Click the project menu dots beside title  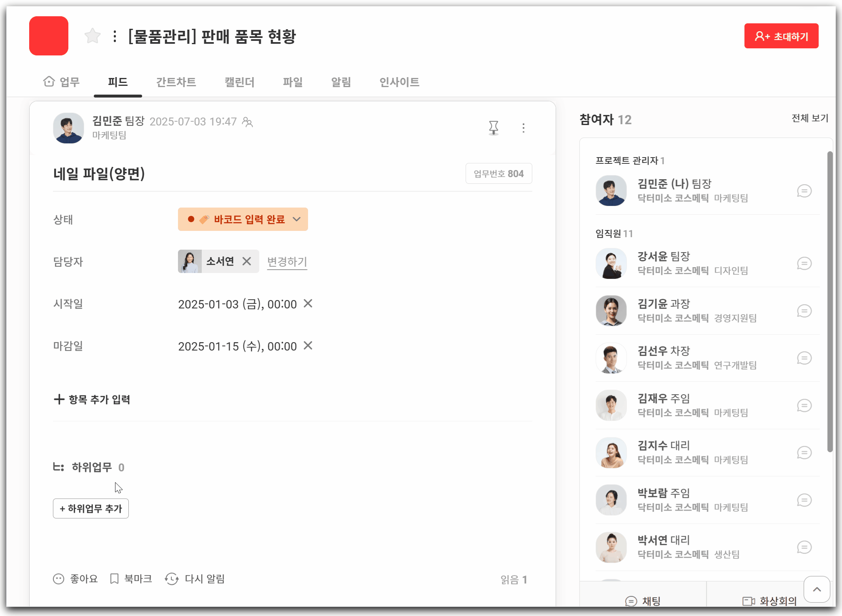tap(115, 36)
